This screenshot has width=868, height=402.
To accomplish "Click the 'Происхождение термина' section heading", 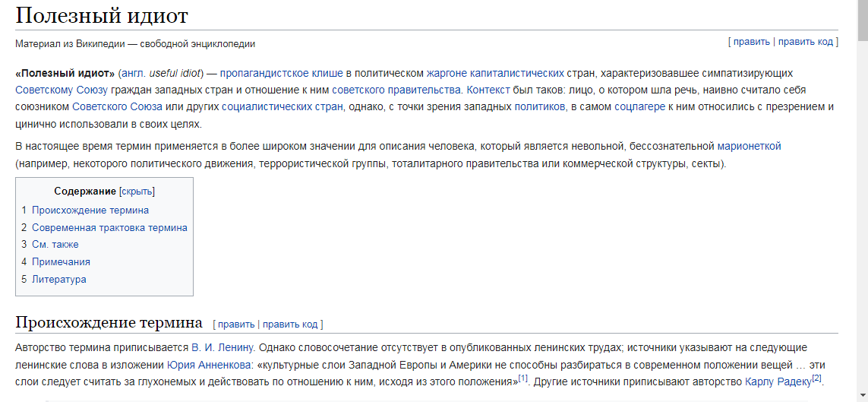I will tap(109, 322).
